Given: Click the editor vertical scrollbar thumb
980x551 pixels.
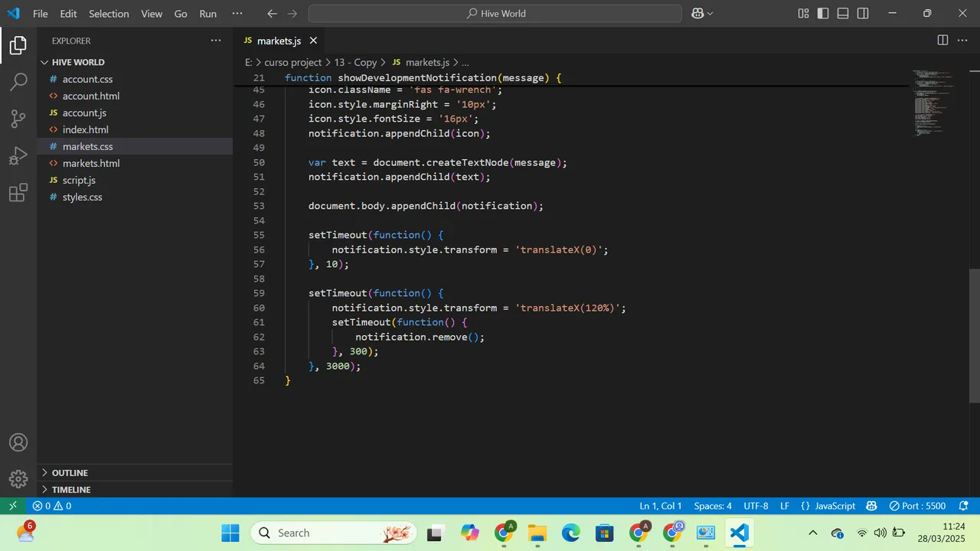Looking at the screenshot, I should (975, 335).
